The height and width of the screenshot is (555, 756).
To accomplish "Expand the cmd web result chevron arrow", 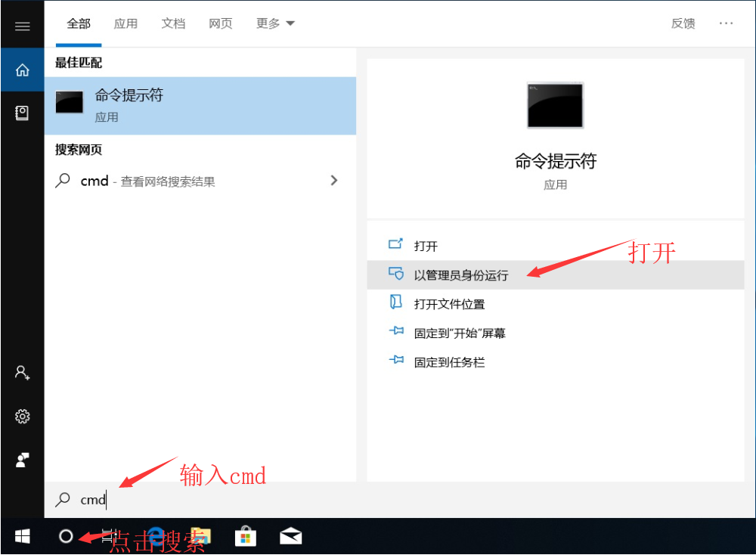I will (334, 181).
